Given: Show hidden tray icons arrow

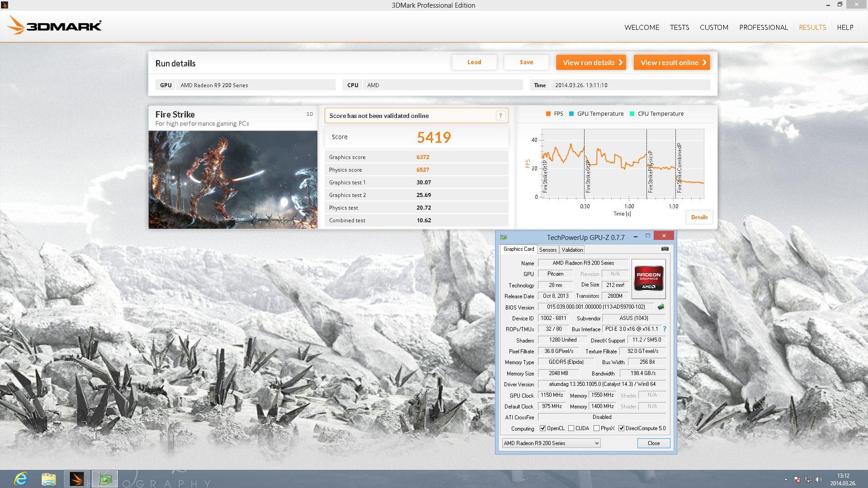Looking at the screenshot, I should (x=786, y=479).
